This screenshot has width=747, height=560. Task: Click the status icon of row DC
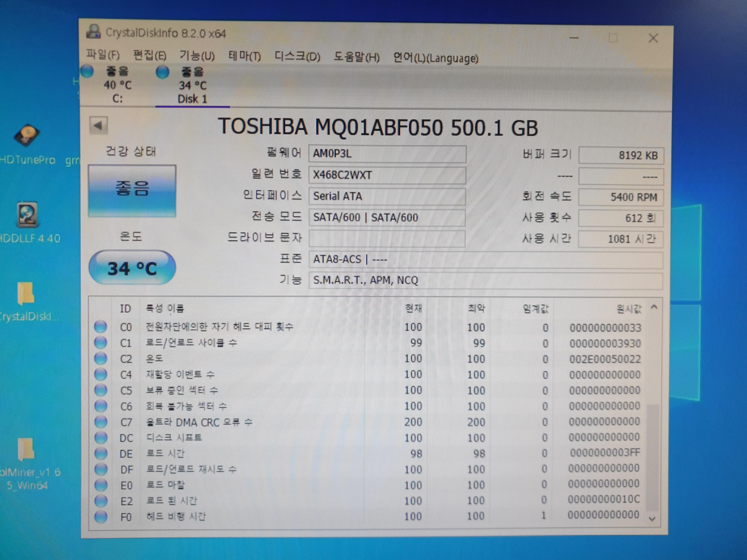point(101,437)
